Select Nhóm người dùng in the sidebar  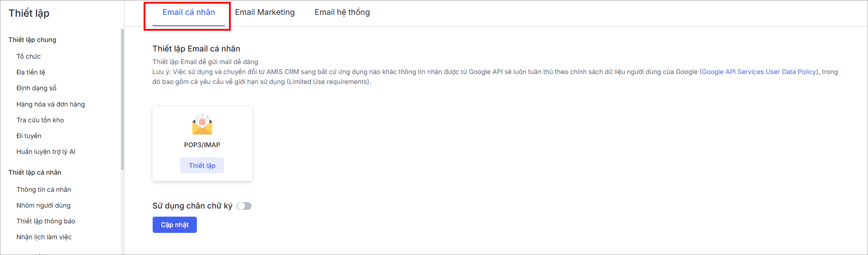point(43,205)
